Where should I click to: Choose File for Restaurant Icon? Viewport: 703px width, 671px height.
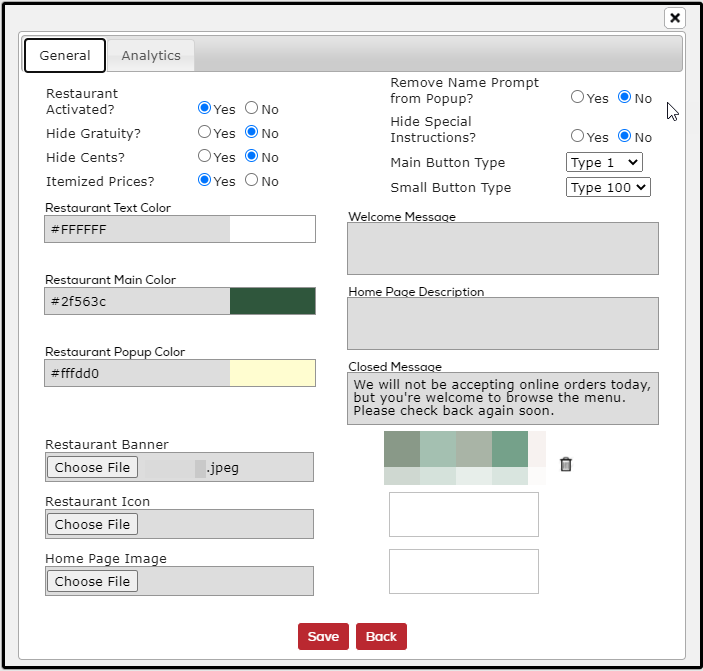click(x=92, y=524)
